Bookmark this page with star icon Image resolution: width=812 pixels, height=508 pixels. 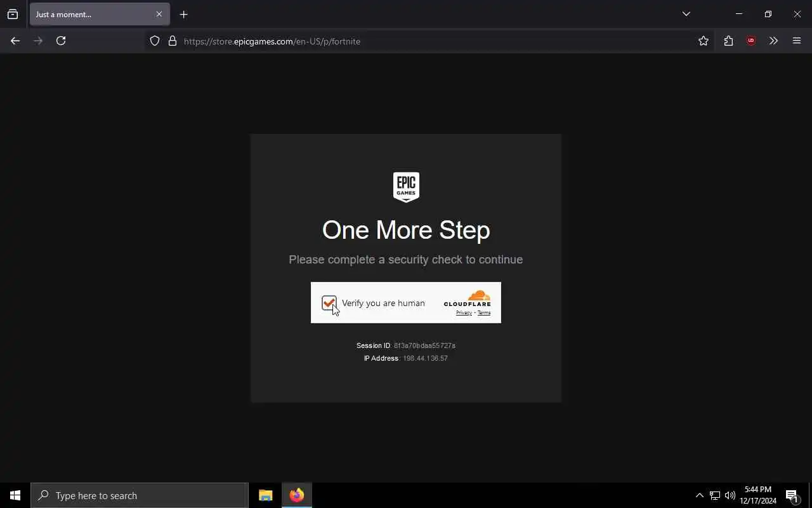pos(704,41)
